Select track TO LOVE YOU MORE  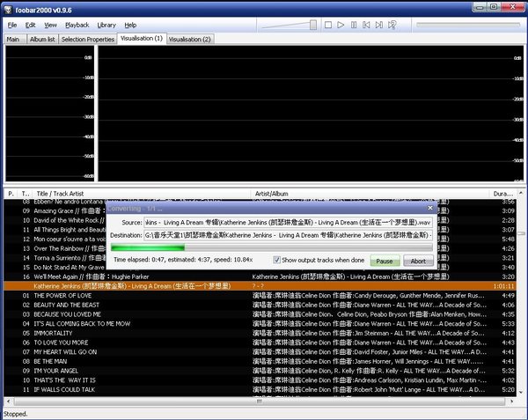[x=260, y=343]
